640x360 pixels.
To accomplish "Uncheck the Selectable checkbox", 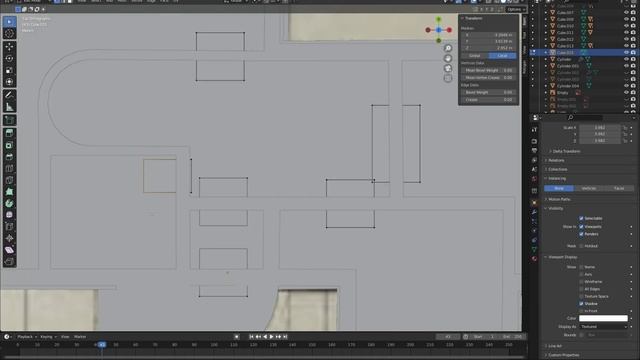I will (581, 218).
